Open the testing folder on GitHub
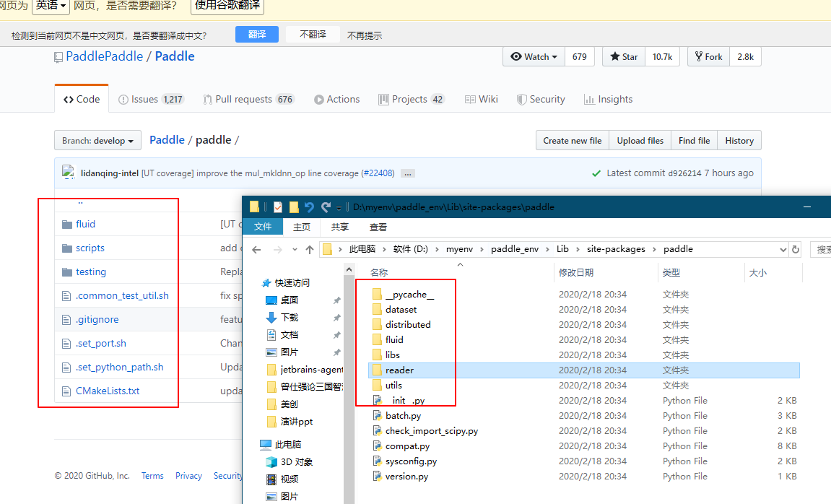This screenshot has height=504, width=831. click(91, 272)
